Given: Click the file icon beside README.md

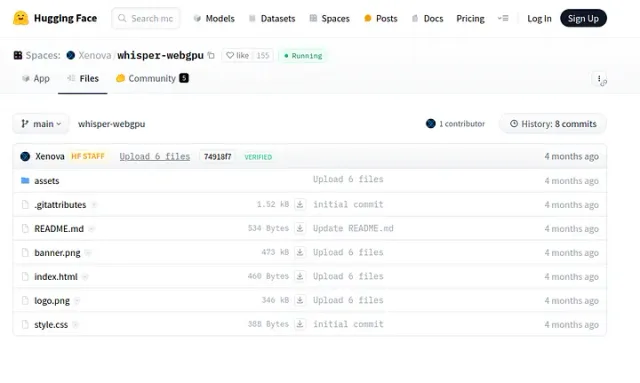Looking at the screenshot, I should tap(25, 229).
